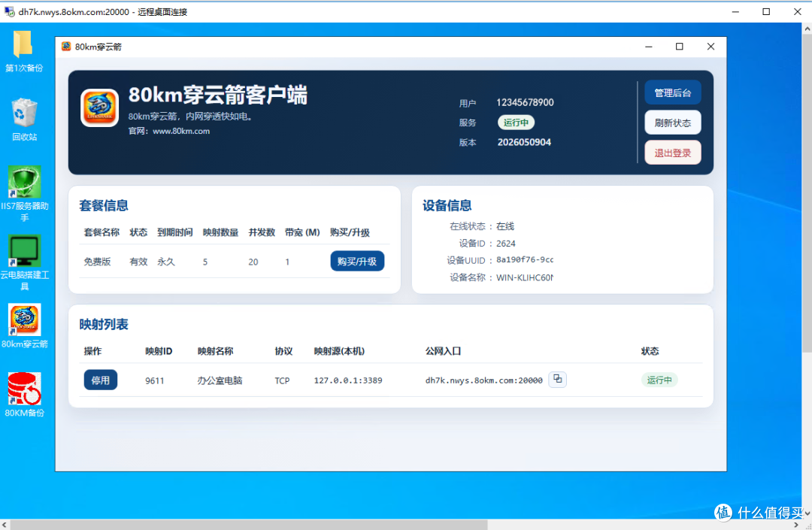
Task: Click the 公网入口 column header
Action: 443,351
